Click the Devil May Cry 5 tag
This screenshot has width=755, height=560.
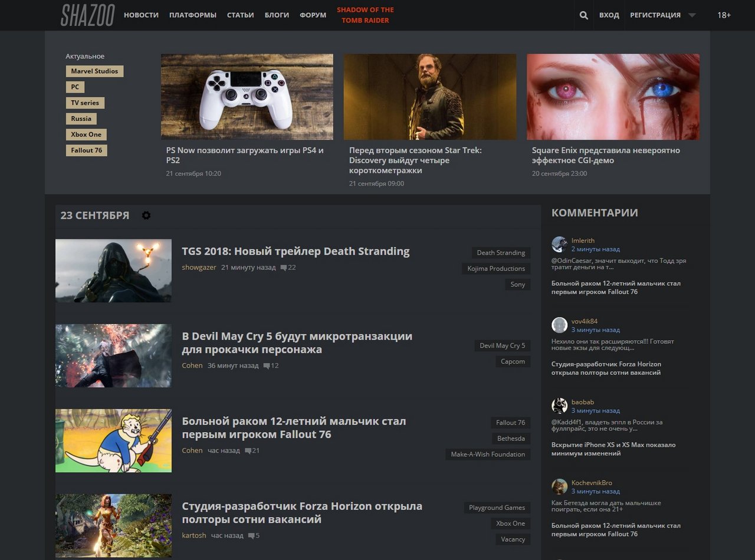click(503, 346)
